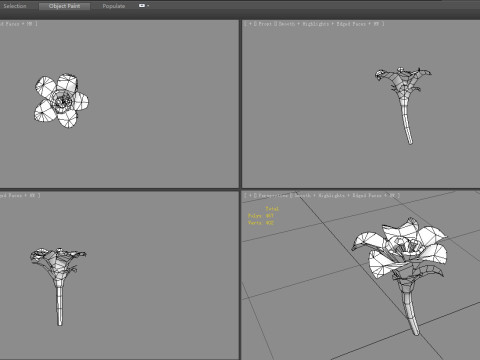
Task: Open the Object Paint ribbon tab
Action: click(x=64, y=6)
